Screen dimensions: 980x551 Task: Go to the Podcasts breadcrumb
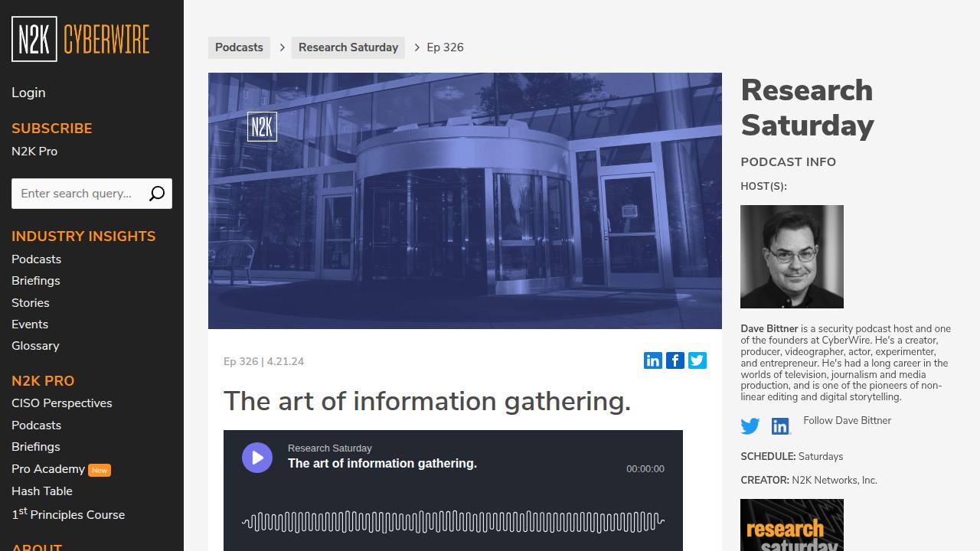coord(239,47)
